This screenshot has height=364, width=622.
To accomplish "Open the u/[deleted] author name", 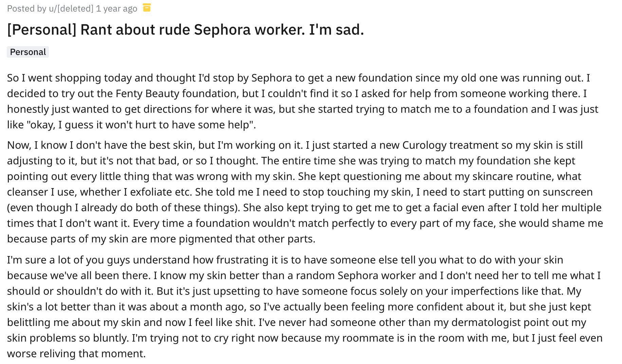I will tap(71, 8).
